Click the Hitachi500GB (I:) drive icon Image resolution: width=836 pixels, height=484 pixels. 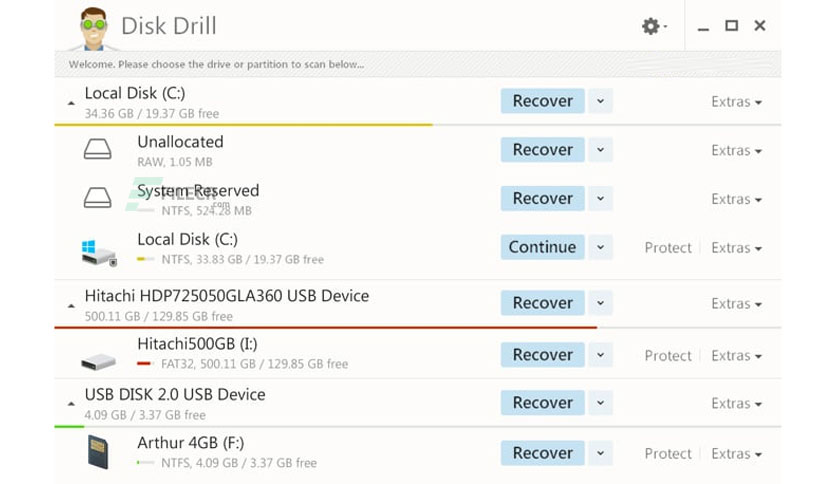(x=99, y=361)
